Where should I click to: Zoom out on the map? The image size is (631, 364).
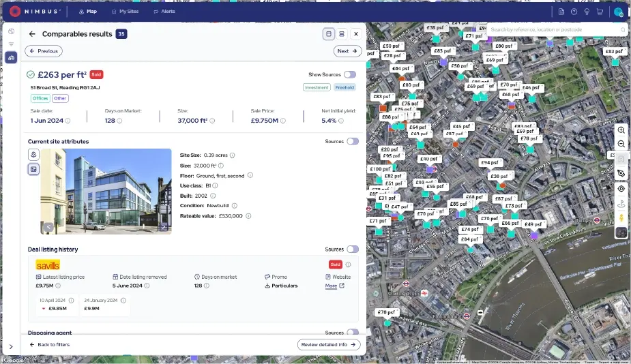(621, 144)
